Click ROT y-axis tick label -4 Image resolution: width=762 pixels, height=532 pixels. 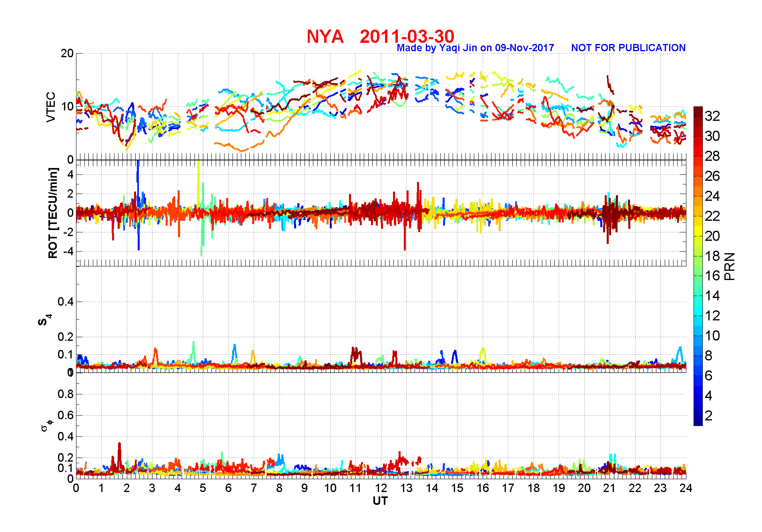[68, 252]
